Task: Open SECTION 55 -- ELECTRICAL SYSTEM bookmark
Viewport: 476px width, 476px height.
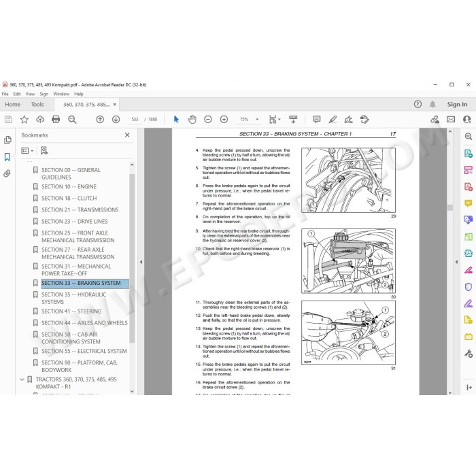Action: pos(84,351)
